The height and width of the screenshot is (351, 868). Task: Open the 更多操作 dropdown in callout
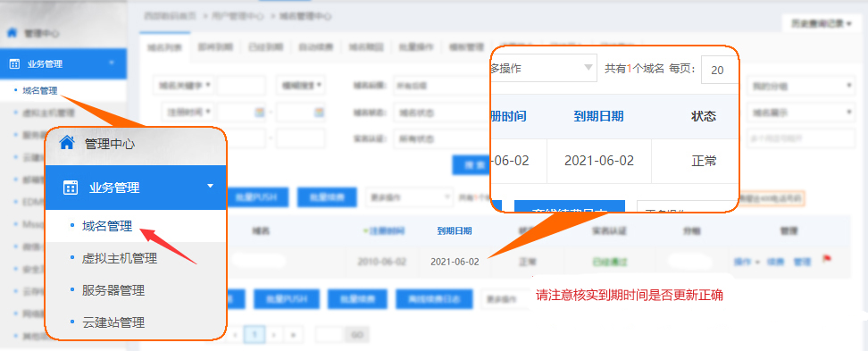(544, 69)
